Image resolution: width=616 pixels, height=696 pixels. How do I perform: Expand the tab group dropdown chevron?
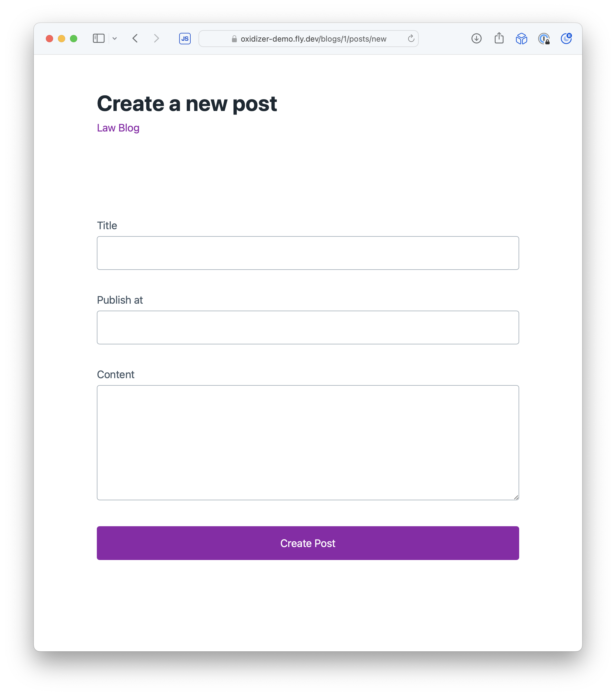point(115,39)
